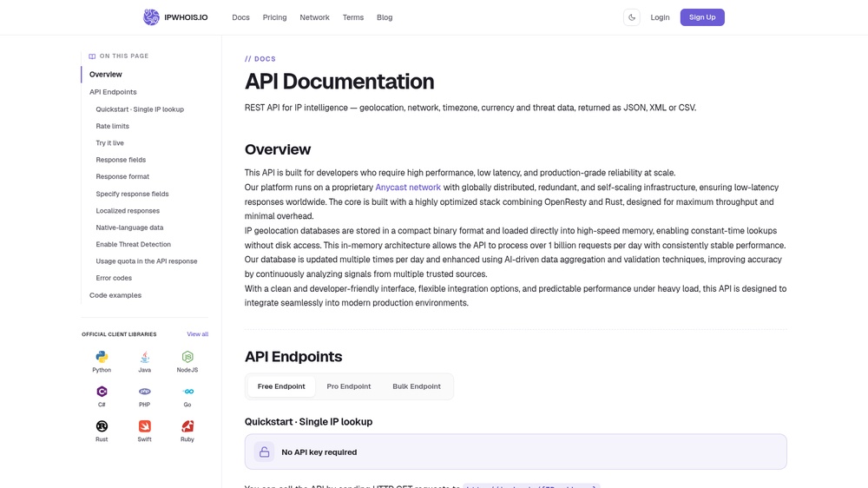Viewport: 868px width, 488px height.
Task: Open the Rust client library
Action: click(x=102, y=432)
